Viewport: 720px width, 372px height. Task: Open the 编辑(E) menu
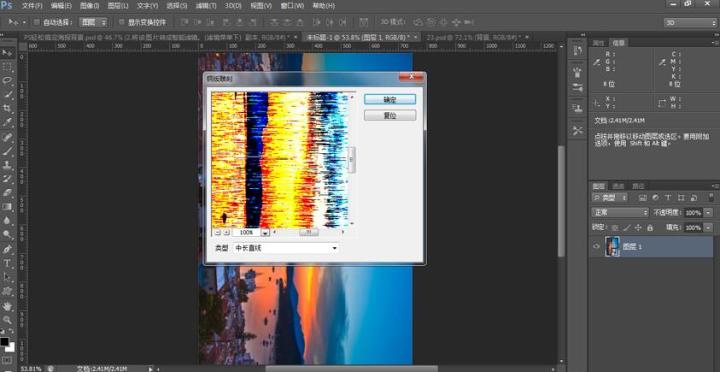coord(61,6)
